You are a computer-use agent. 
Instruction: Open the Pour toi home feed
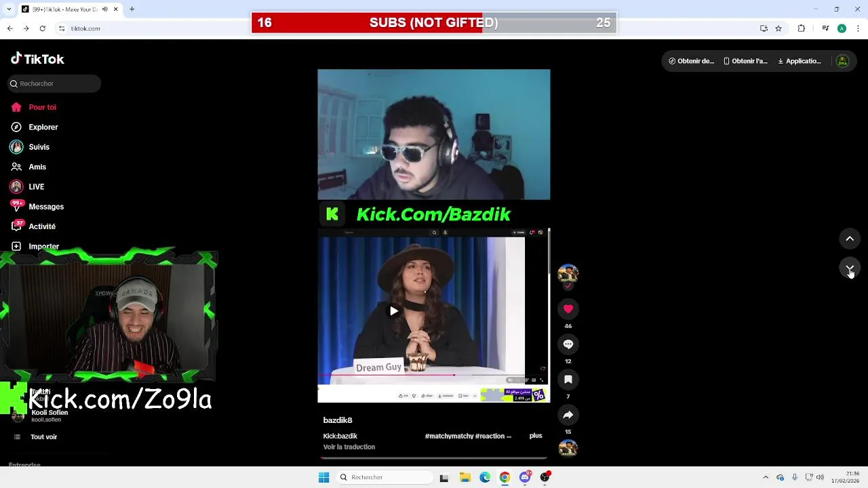34,107
